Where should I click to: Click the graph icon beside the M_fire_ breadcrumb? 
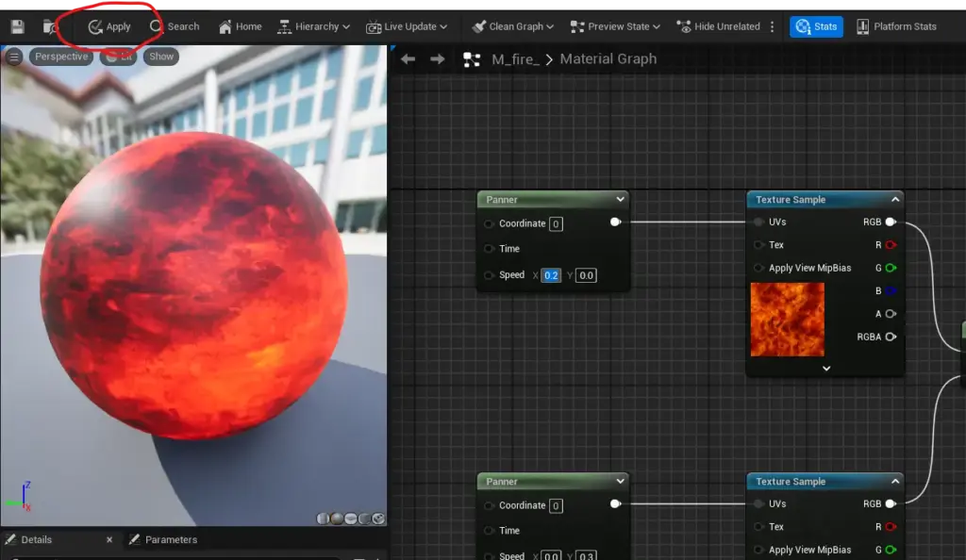(x=472, y=59)
